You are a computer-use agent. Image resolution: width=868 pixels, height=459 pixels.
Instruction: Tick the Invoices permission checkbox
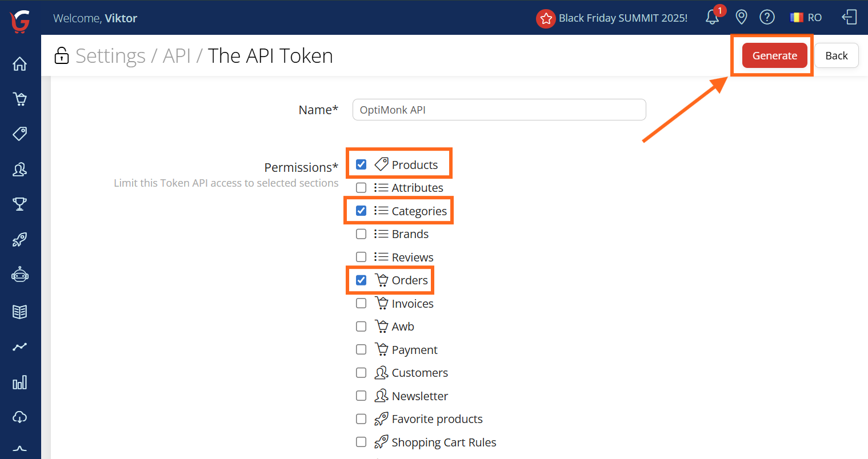tap(361, 303)
